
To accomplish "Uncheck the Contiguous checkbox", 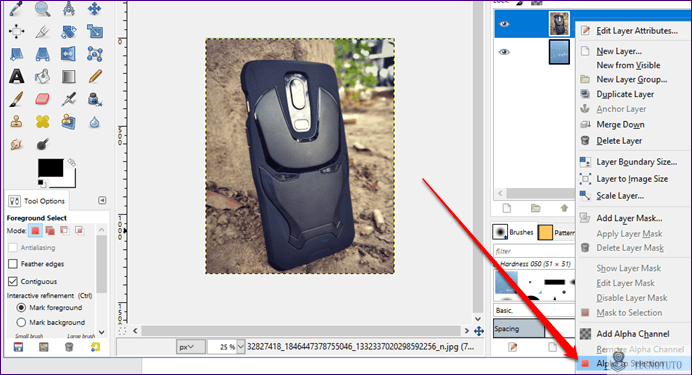I will (13, 281).
